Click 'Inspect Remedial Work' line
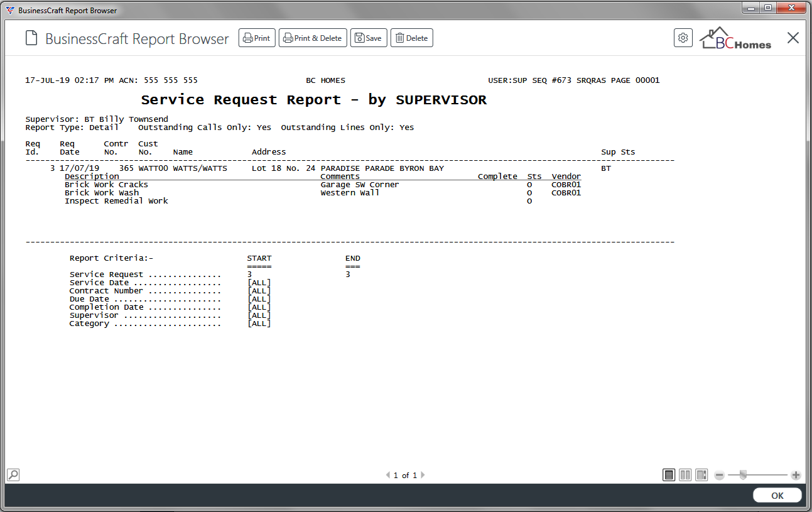This screenshot has height=512, width=812. (x=116, y=201)
